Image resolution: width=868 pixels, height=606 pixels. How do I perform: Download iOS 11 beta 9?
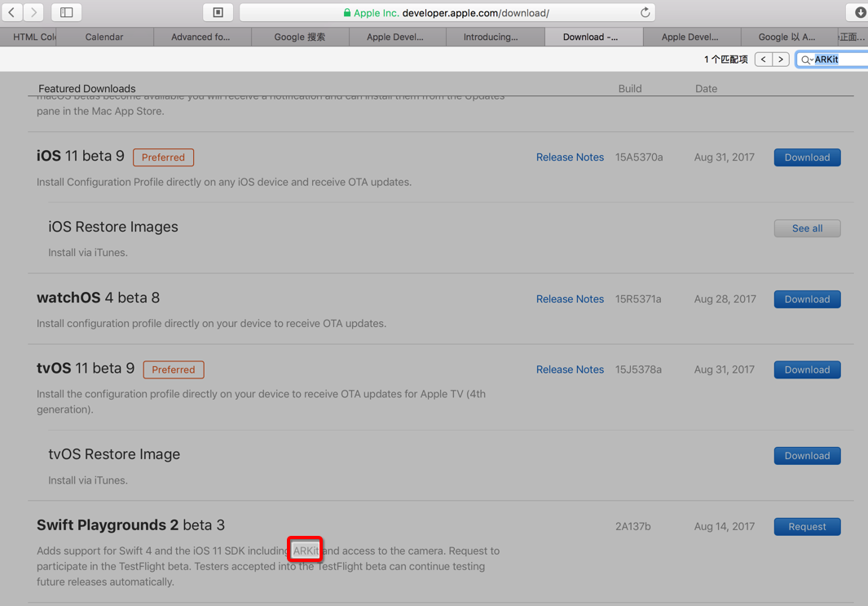point(807,157)
